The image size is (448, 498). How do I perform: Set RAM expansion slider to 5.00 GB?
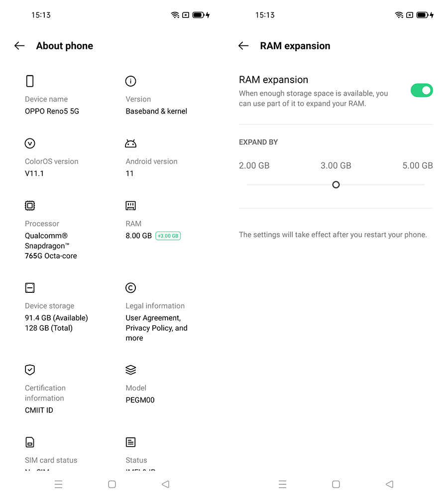[425, 185]
